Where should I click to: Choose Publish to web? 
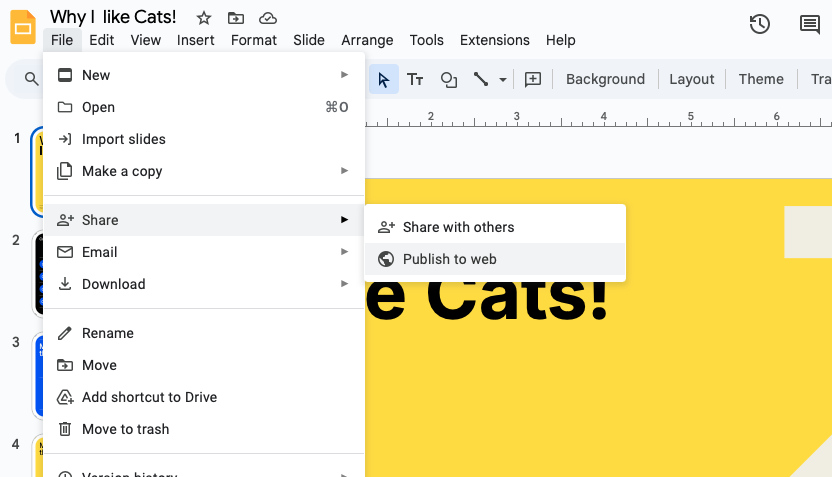pos(449,259)
